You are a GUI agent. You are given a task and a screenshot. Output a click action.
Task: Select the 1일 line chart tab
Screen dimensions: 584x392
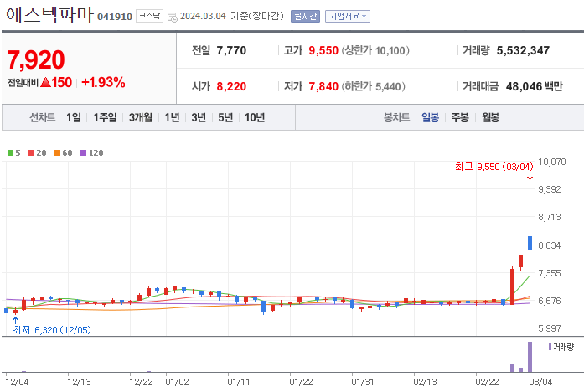pos(74,117)
